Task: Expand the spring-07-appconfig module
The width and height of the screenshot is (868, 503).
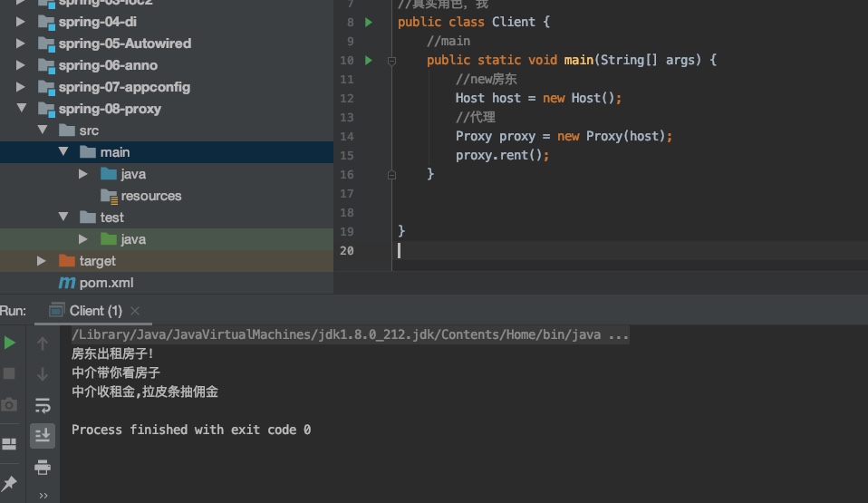Action: 21,87
